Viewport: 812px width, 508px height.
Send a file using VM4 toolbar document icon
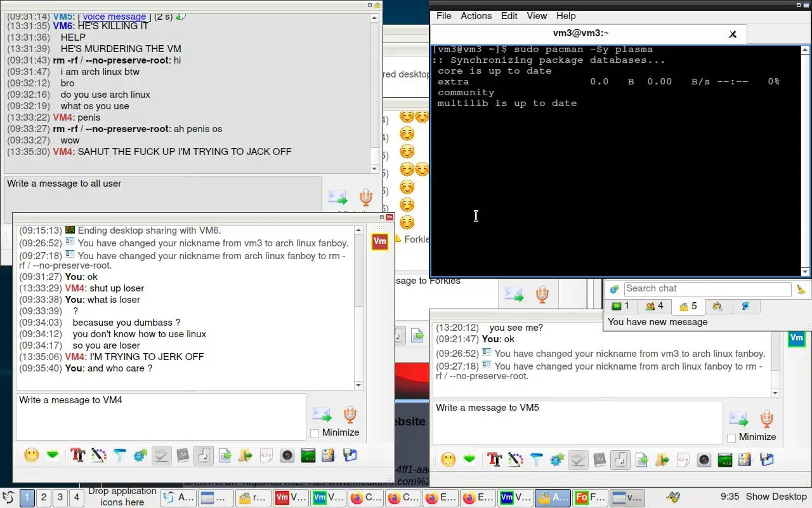tap(225, 455)
